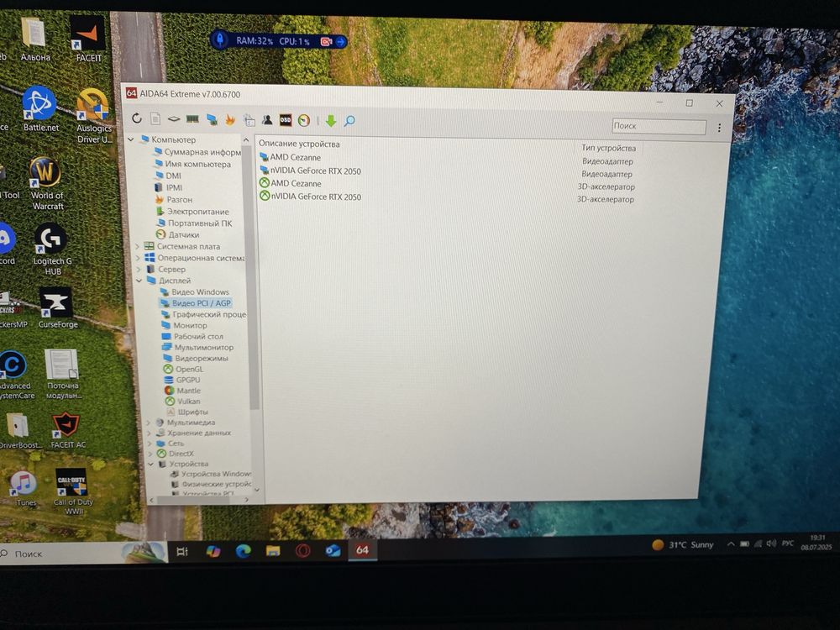The width and height of the screenshot is (840, 630).
Task: Collapse the Дисплей tree node
Action: [x=139, y=281]
